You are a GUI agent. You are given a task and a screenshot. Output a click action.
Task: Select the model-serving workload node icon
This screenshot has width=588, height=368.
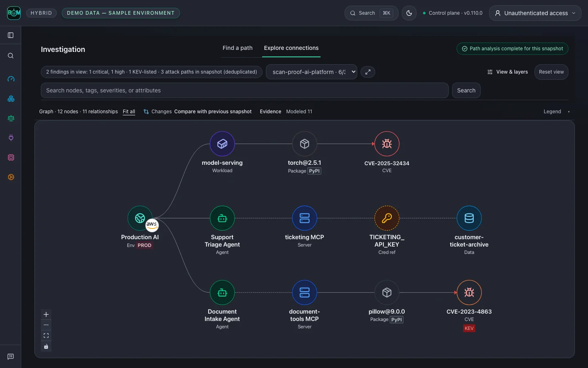222,144
